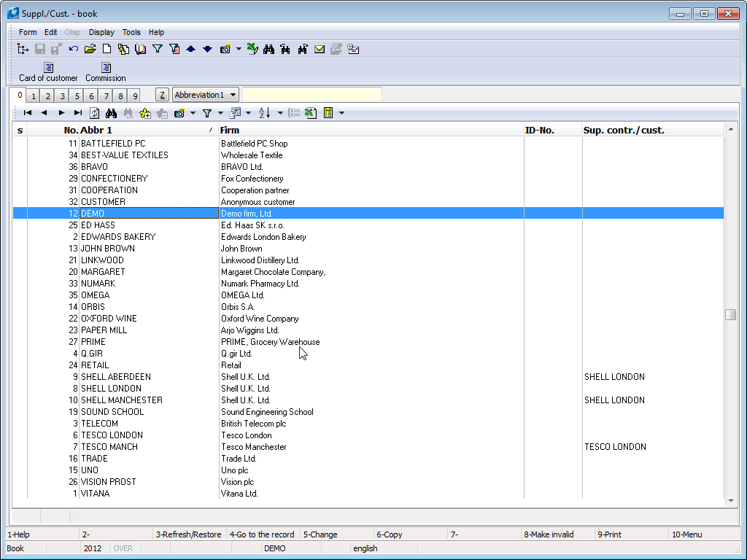Click the A-Z sort icon
The height and width of the screenshot is (560, 747).
(264, 113)
